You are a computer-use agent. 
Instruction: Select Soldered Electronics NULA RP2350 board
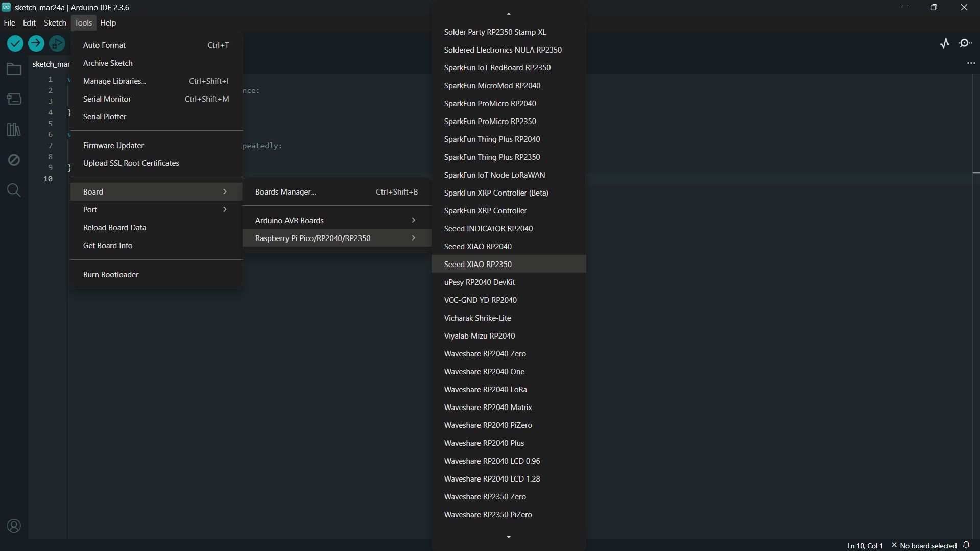coord(509,50)
